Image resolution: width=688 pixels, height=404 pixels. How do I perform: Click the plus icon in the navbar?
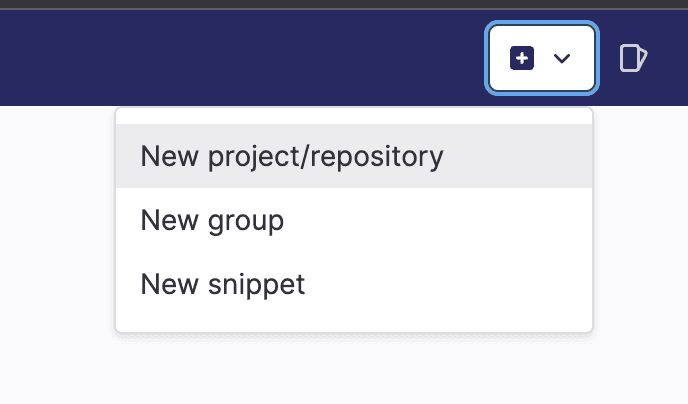[x=522, y=59]
